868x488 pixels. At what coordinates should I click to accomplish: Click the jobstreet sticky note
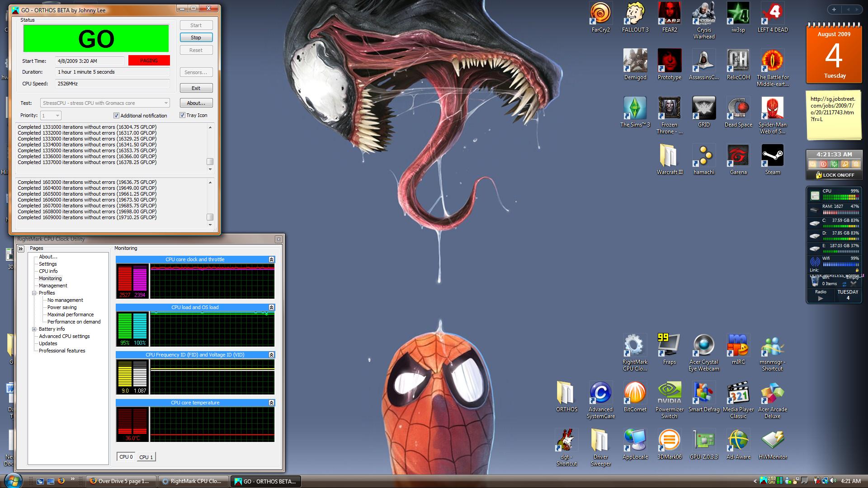[833, 116]
